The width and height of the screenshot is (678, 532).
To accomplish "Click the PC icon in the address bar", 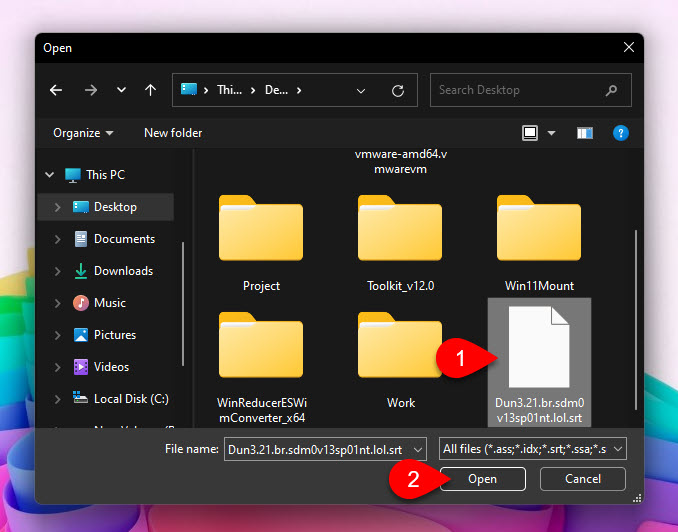I will [x=189, y=90].
